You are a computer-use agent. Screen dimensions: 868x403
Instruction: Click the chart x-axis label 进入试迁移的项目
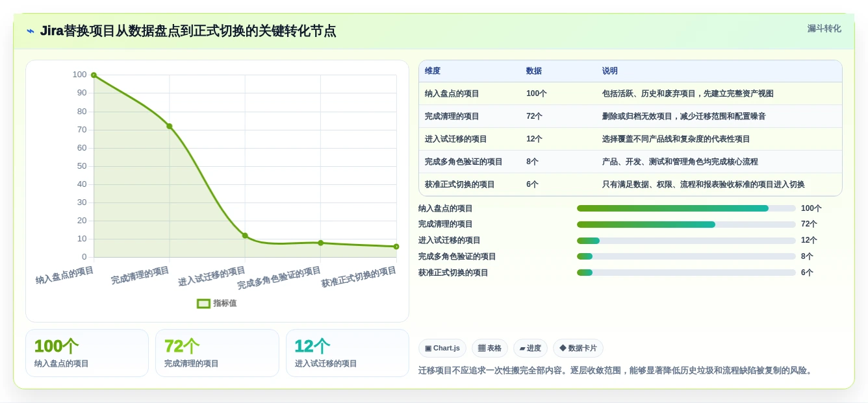(x=212, y=276)
